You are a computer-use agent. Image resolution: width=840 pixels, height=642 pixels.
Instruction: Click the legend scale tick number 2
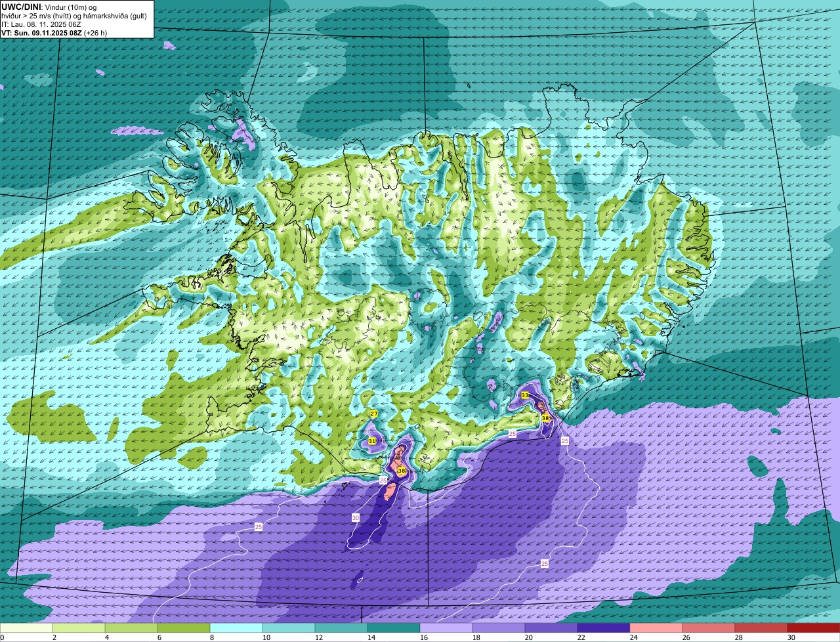click(x=54, y=637)
